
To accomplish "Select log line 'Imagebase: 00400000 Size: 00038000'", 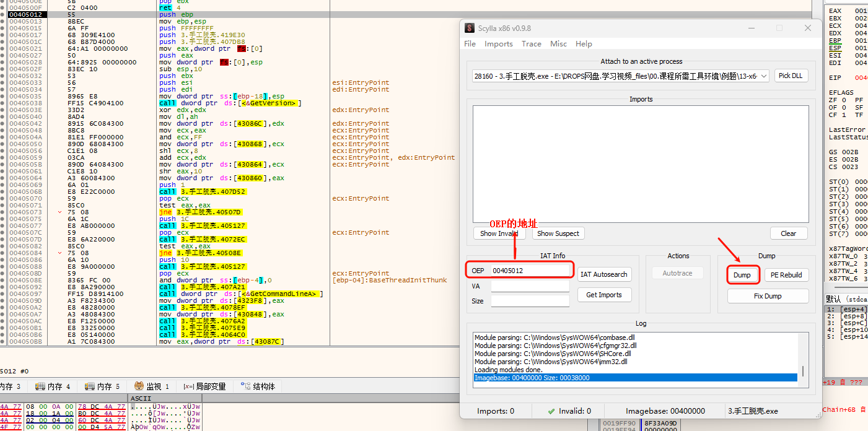I will pos(635,378).
